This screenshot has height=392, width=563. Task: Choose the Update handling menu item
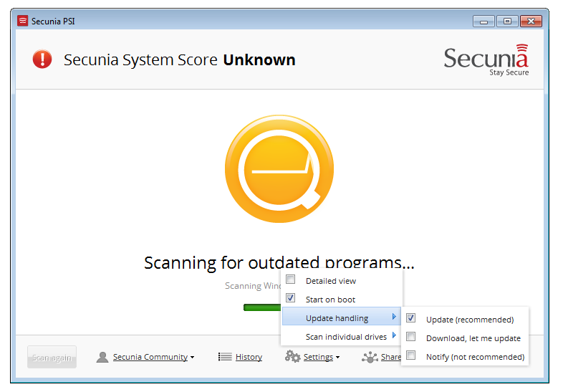point(342,317)
